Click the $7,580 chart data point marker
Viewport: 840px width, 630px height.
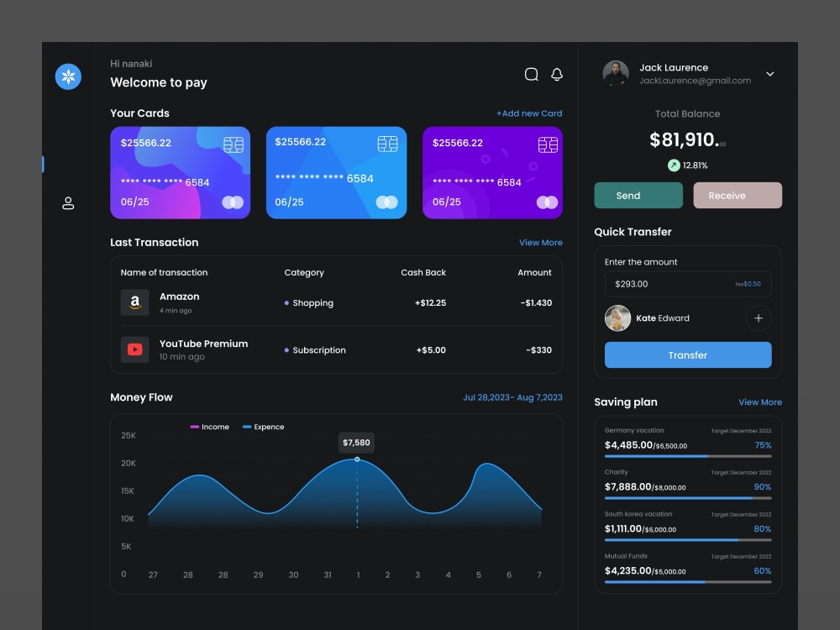357,459
